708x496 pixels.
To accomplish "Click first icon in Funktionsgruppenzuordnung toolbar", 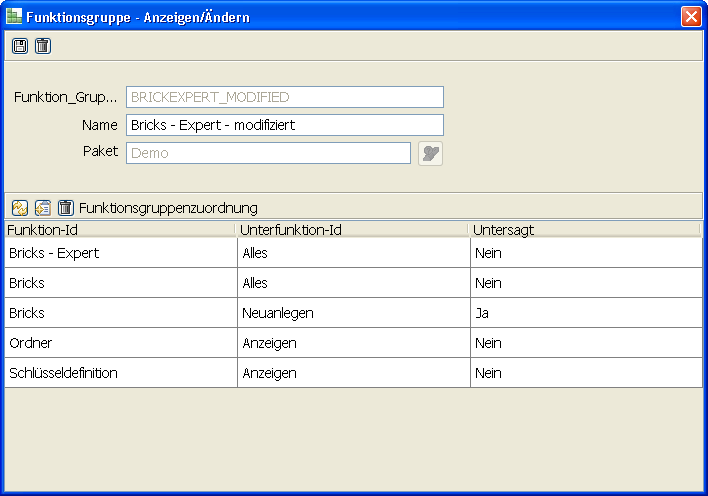I will (20, 208).
